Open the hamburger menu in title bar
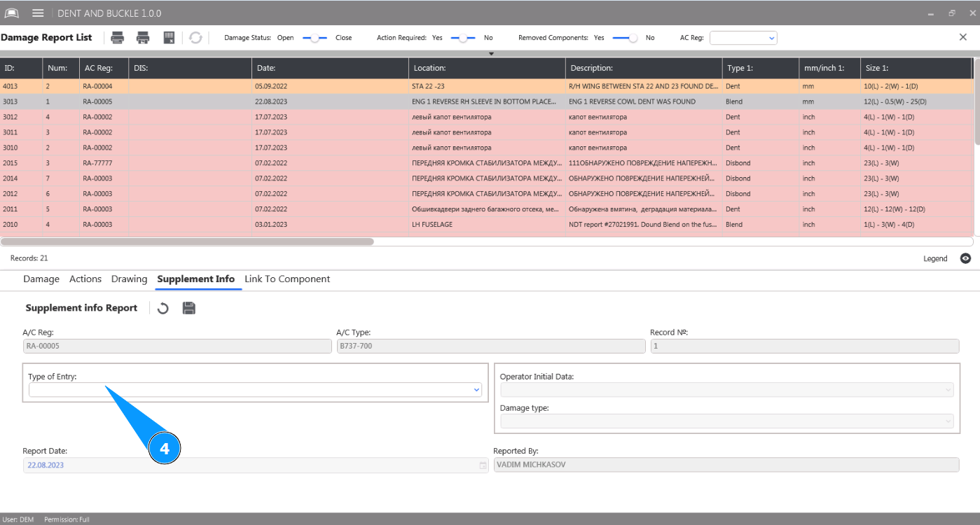980x525 pixels. 38,13
